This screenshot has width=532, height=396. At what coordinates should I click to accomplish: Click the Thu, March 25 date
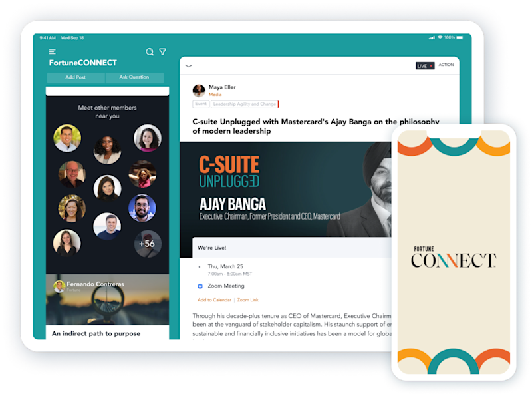[x=225, y=266]
